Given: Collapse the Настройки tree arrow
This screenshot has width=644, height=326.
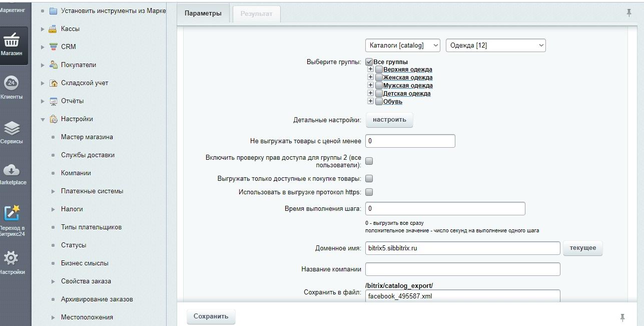Looking at the screenshot, I should tap(43, 119).
